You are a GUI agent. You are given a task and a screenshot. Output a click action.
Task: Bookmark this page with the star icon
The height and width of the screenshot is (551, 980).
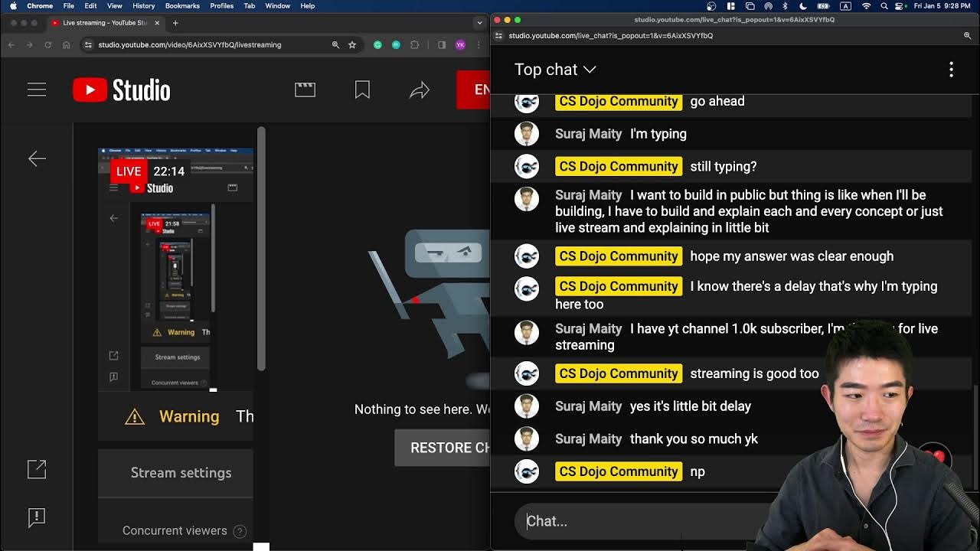[x=352, y=45]
